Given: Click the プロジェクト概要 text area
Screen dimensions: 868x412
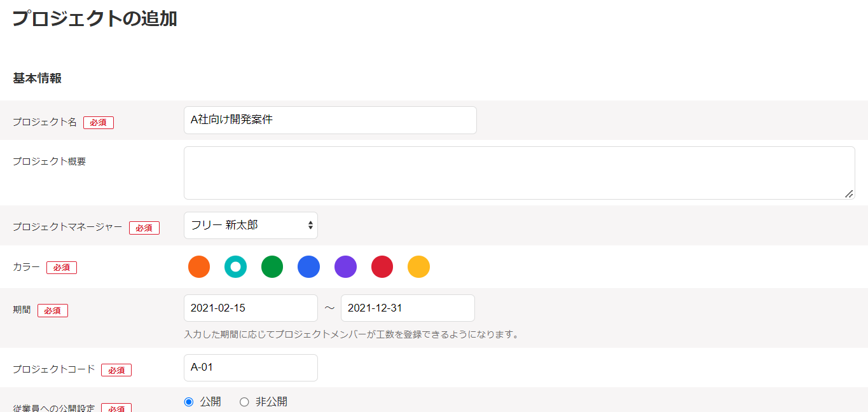Looking at the screenshot, I should [x=520, y=173].
